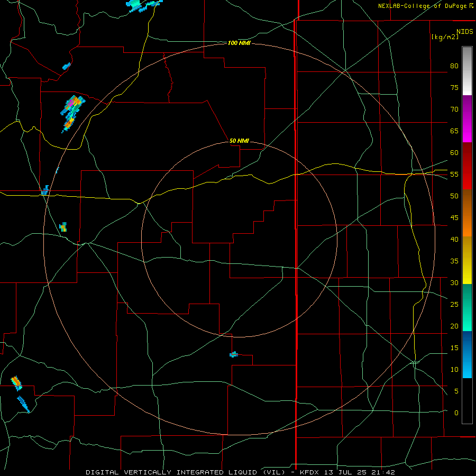
Task: Pick the red segment of the color bar
Action: tap(467, 166)
